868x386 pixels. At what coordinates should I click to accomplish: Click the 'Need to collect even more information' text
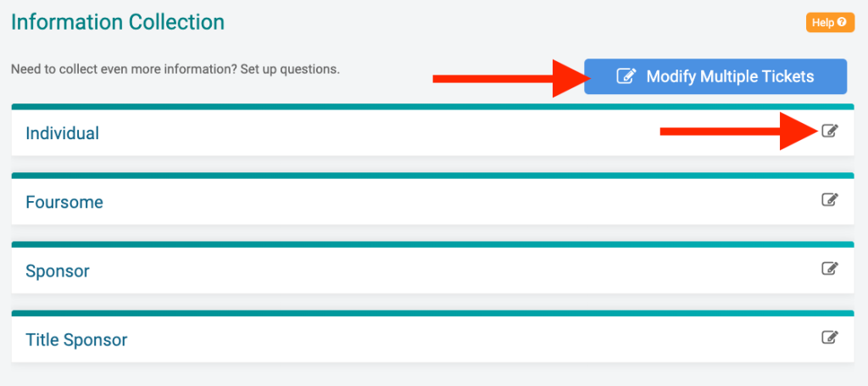(175, 70)
